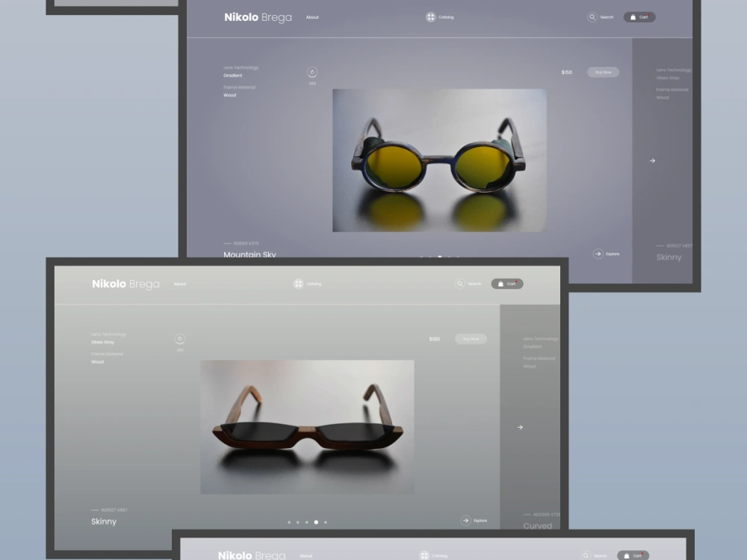Activate the 360 rotate icon in Skinny mockup

179,339
